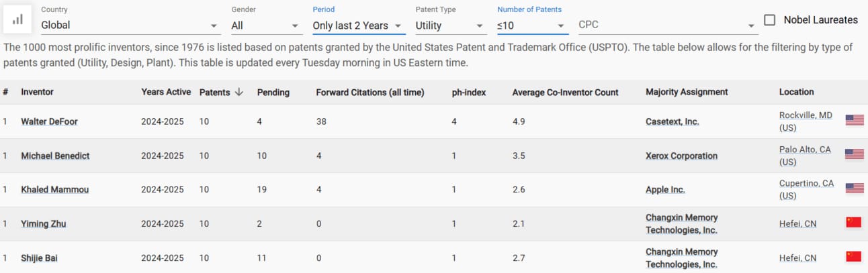Open inventor Walter DeFoor's profile link
The width and height of the screenshot is (868, 273).
pyautogui.click(x=49, y=121)
